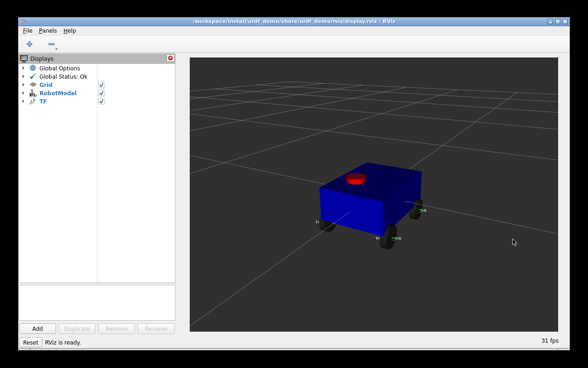
Task: Click the RViz title bar app icon
Action: [x=23, y=22]
